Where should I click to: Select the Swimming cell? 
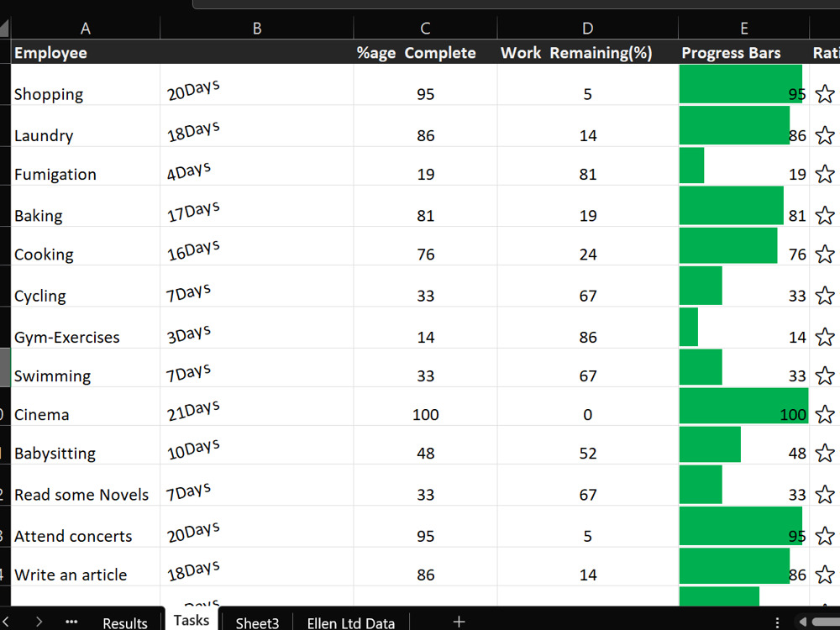85,368
